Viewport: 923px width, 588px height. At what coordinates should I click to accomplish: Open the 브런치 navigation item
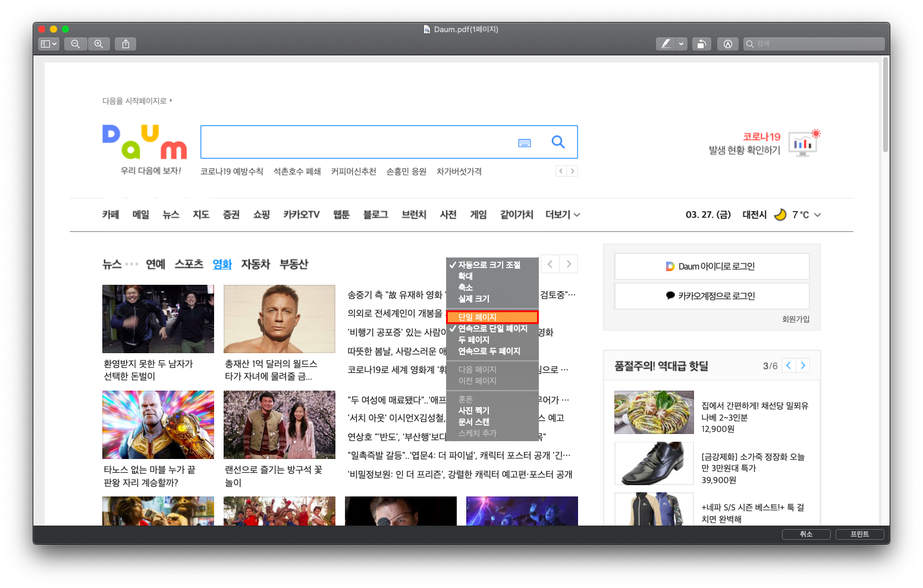(414, 215)
